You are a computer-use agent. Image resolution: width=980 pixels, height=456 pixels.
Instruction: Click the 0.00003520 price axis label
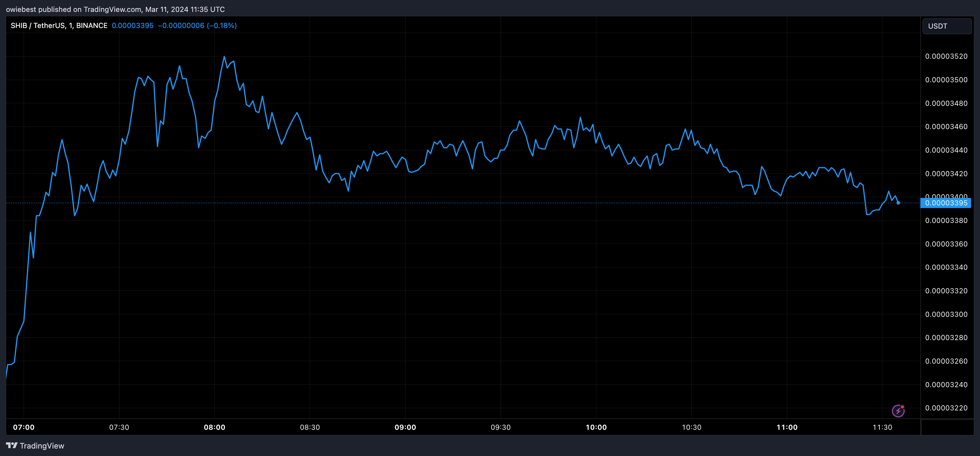(x=946, y=56)
